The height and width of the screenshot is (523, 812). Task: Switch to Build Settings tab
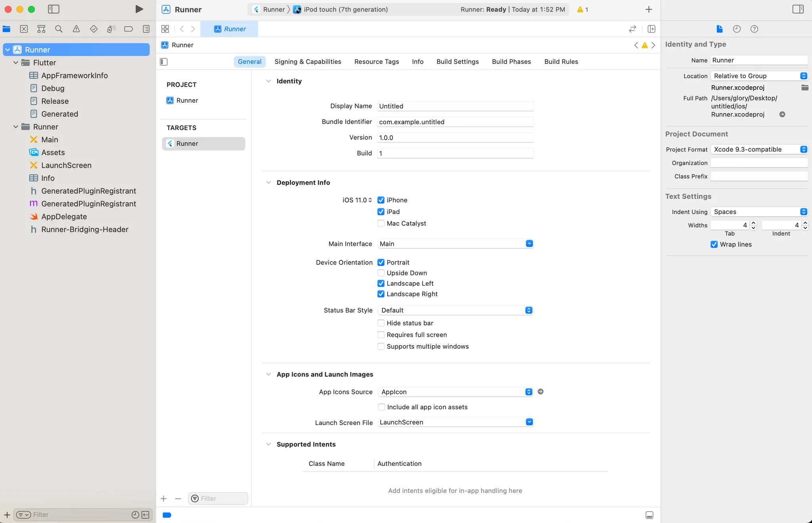[x=458, y=62]
